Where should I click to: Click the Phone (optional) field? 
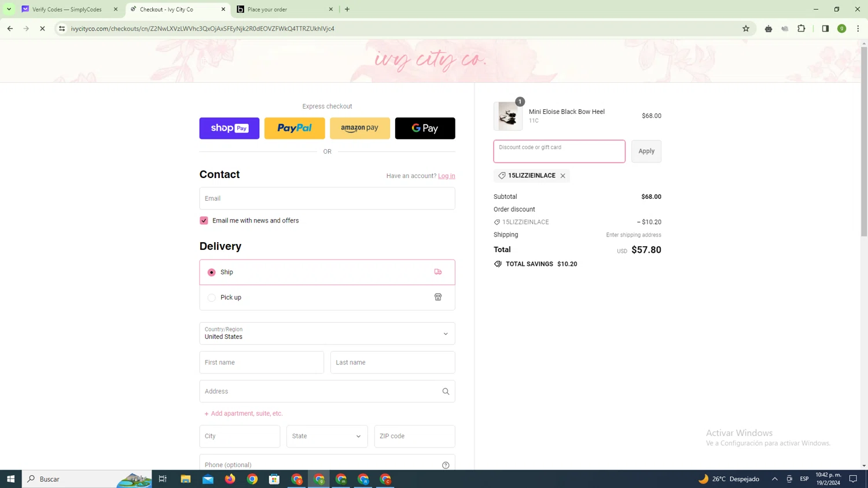pos(327,463)
